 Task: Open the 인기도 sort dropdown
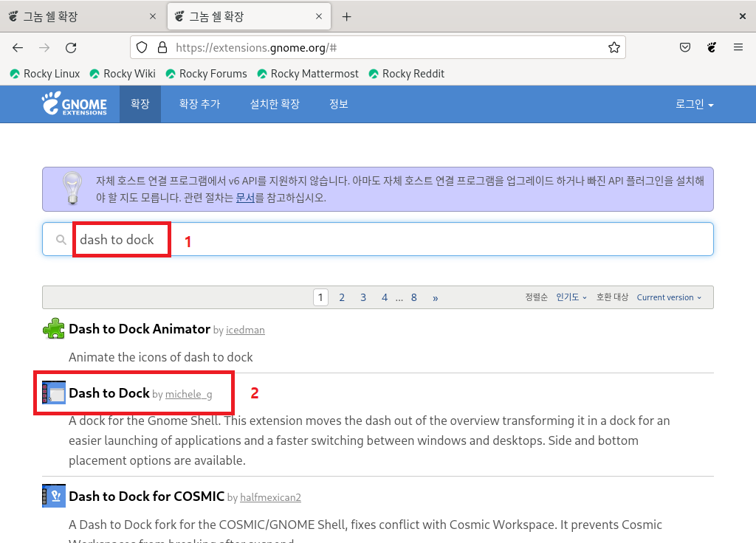pyautogui.click(x=571, y=297)
